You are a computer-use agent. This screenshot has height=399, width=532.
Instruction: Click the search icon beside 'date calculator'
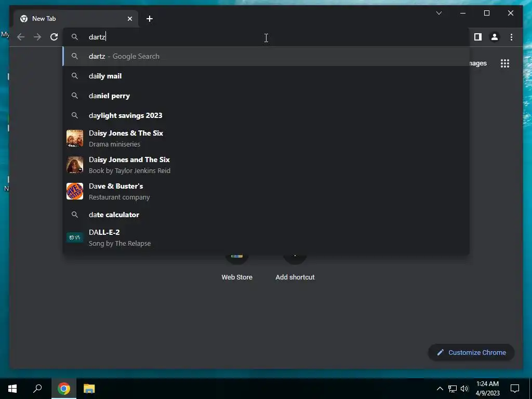tap(75, 215)
